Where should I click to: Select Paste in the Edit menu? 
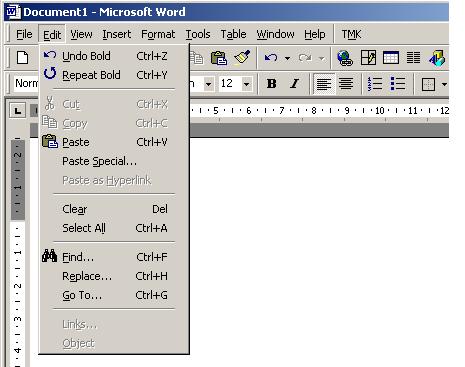[x=114, y=142]
